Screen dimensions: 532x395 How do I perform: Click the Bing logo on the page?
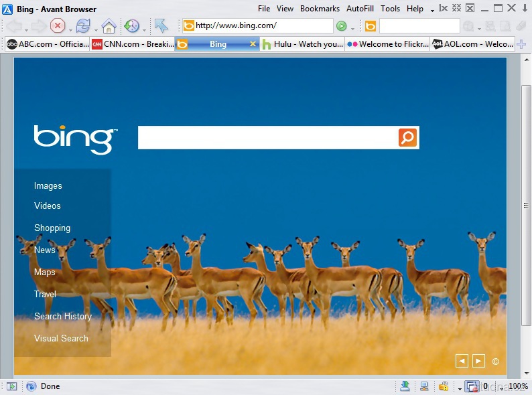coord(76,139)
